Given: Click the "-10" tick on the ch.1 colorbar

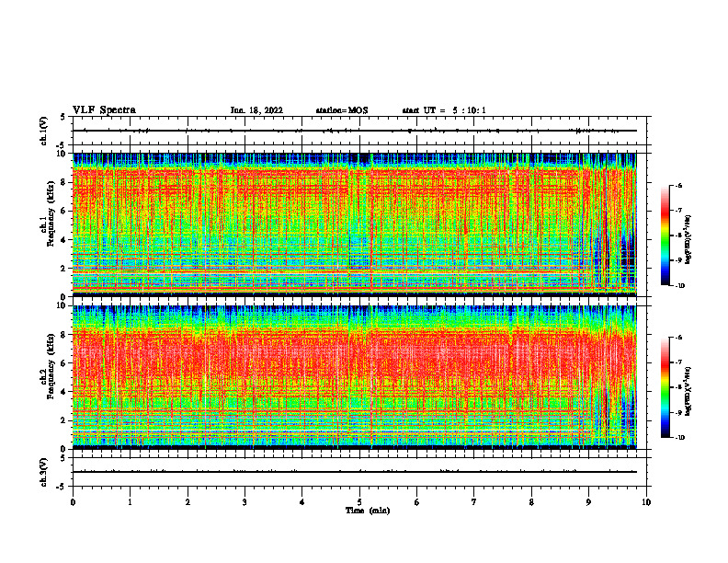Looking at the screenshot, I should pos(679,286).
